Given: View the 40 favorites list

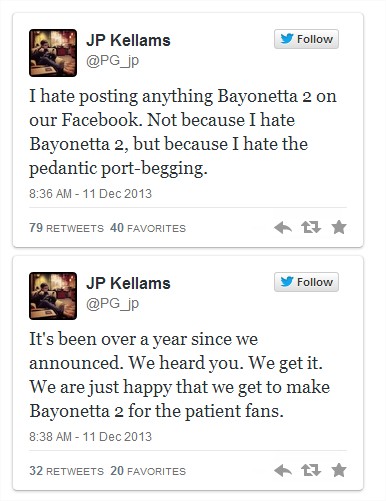Looking at the screenshot, I should (148, 228).
